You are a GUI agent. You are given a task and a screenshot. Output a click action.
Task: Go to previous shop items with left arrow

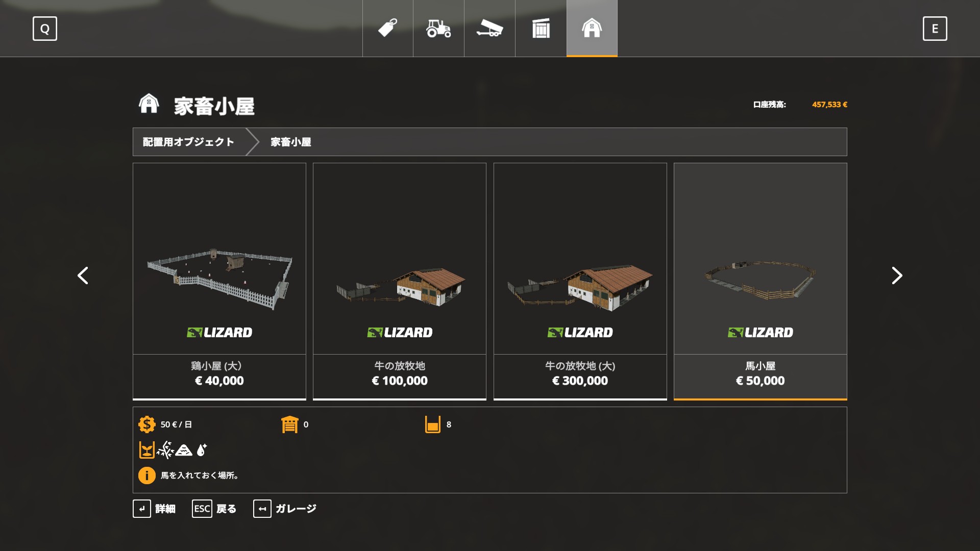(83, 275)
